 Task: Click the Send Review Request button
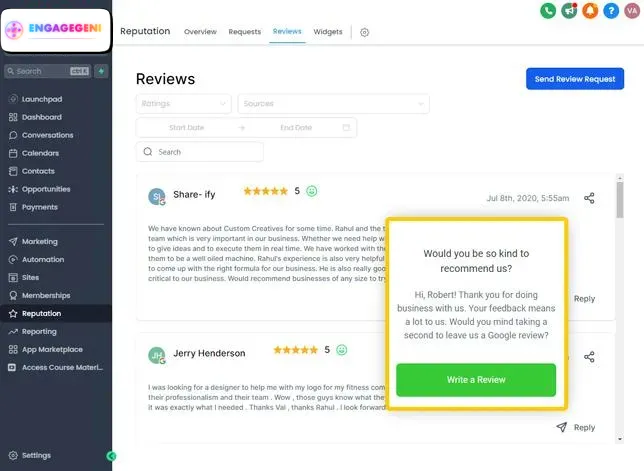575,79
